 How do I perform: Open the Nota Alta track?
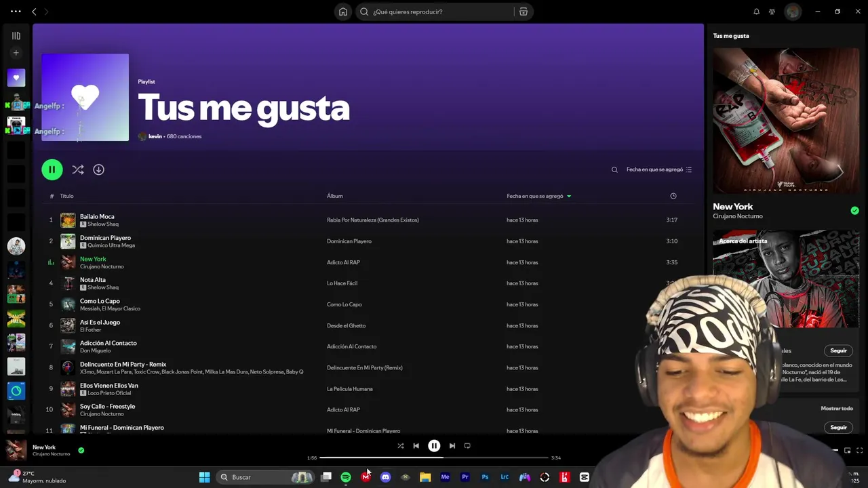pyautogui.click(x=93, y=280)
